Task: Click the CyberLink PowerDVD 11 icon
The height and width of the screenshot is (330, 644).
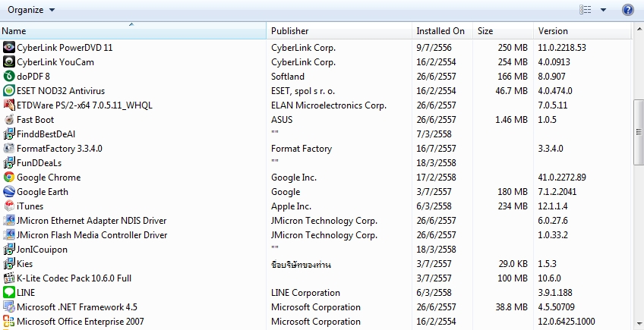Action: pyautogui.click(x=8, y=48)
